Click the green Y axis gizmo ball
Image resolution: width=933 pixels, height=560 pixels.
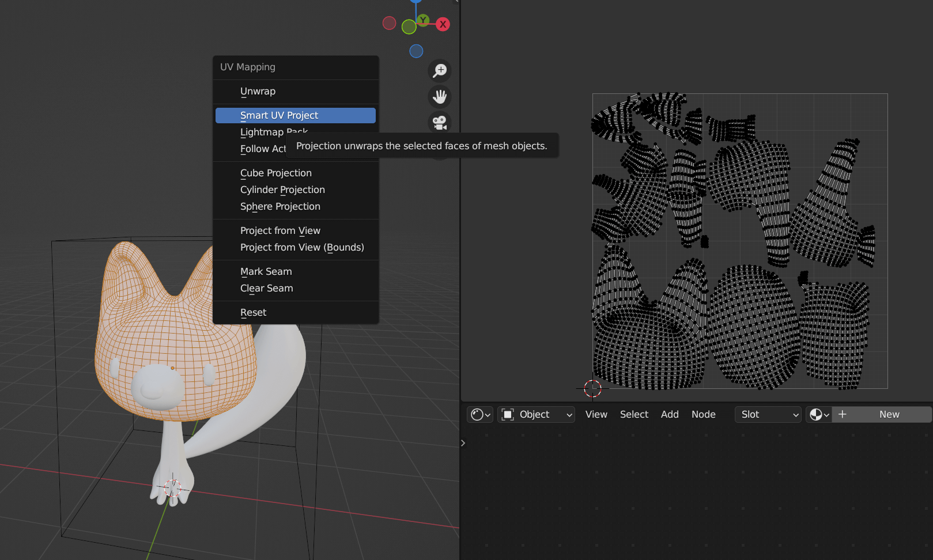tap(423, 20)
